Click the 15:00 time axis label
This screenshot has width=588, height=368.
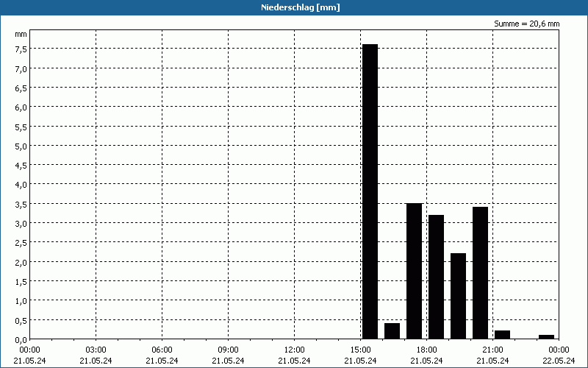tap(360, 350)
